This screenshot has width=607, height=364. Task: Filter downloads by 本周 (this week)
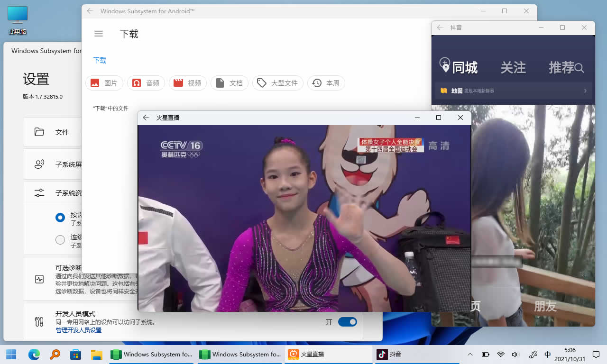click(x=326, y=83)
